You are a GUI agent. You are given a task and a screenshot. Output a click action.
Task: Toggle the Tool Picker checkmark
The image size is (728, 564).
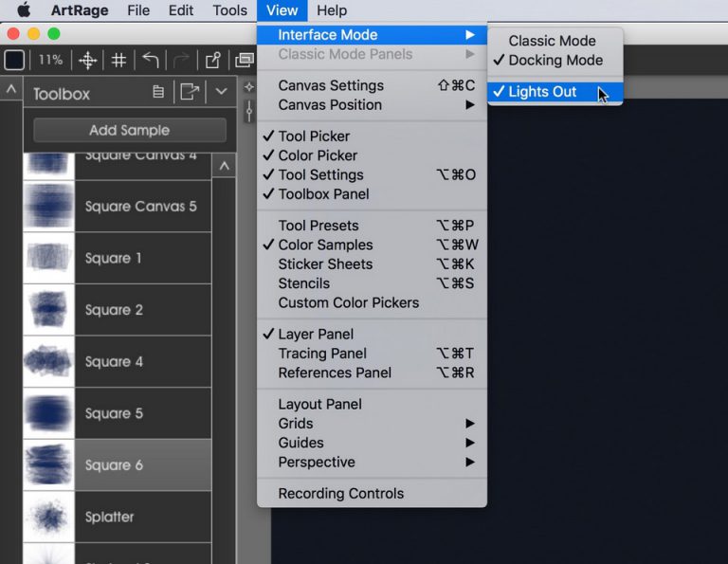[x=372, y=136]
